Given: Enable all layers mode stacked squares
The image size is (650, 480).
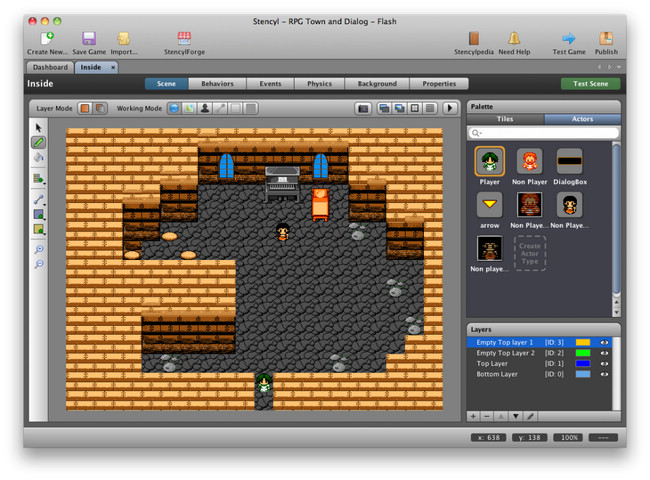Looking at the screenshot, I should pos(100,108).
